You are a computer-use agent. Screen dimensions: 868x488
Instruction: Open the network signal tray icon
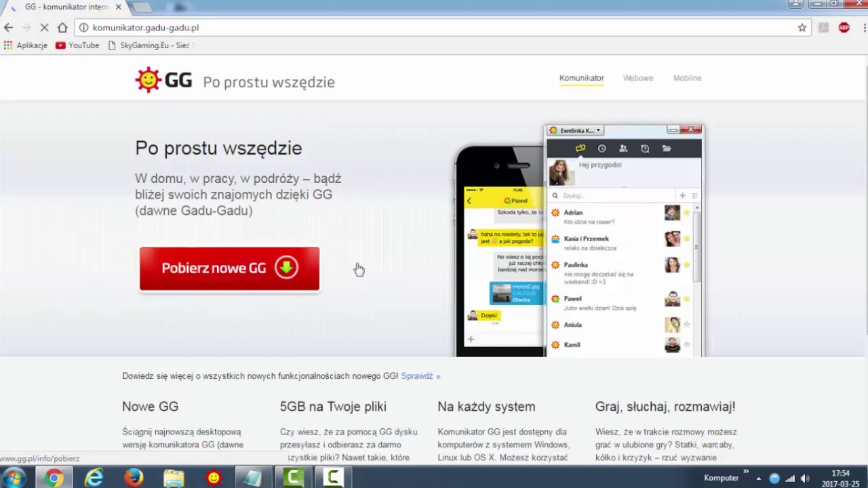point(790,479)
